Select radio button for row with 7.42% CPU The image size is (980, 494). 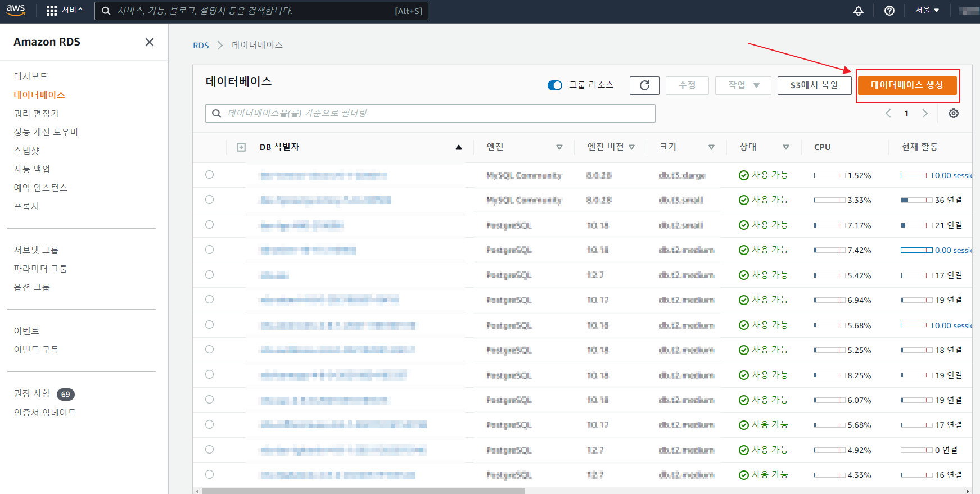[209, 250]
